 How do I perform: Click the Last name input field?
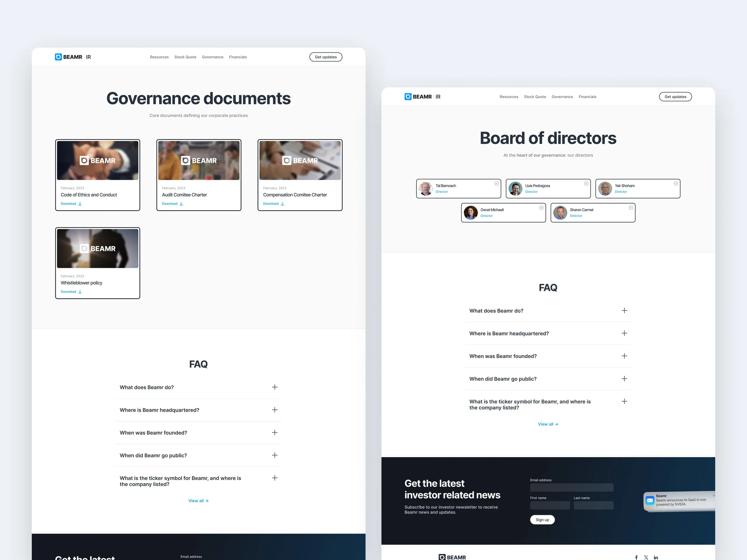(x=594, y=505)
